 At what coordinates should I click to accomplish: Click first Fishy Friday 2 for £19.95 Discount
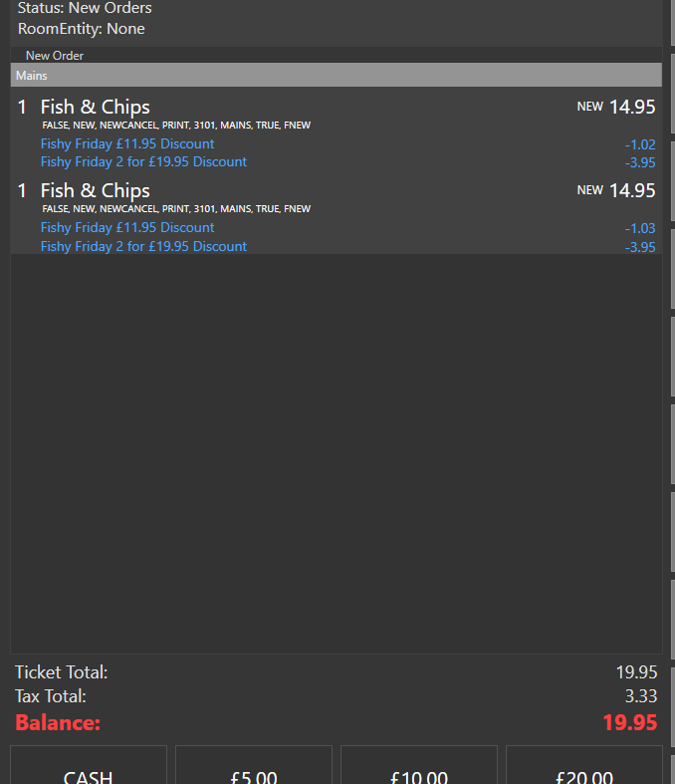pos(144,162)
